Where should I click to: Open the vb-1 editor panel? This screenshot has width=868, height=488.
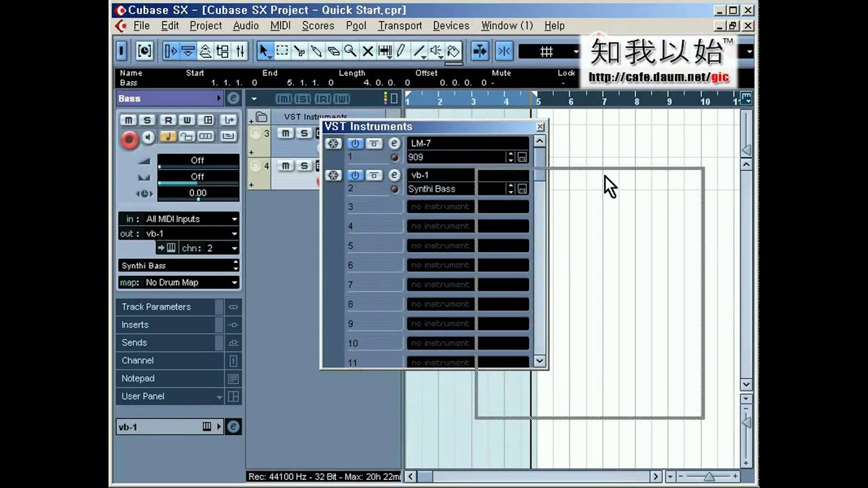tap(394, 176)
